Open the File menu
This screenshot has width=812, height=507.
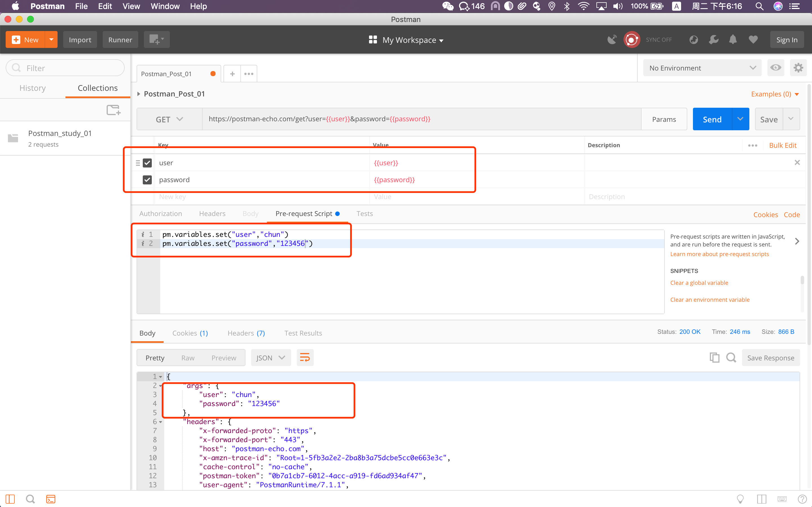coord(81,6)
